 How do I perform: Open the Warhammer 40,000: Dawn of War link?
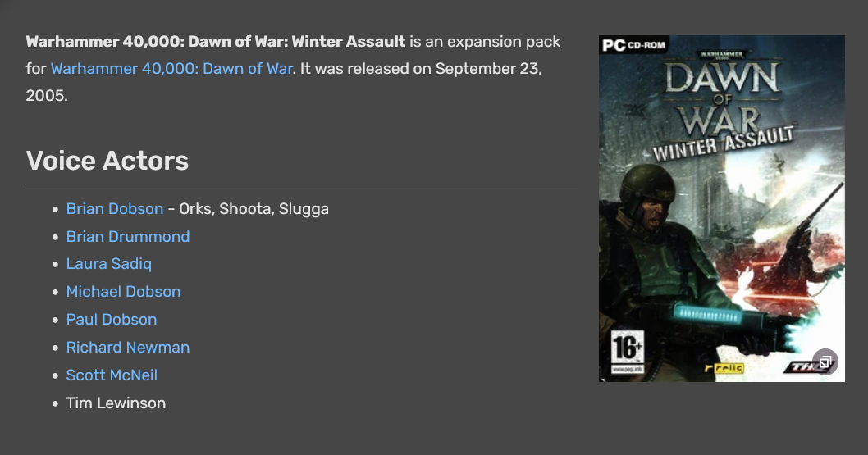pyautogui.click(x=171, y=69)
